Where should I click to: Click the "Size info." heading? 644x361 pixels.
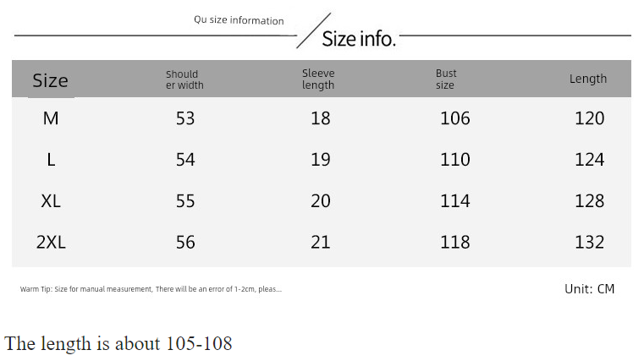pyautogui.click(x=359, y=38)
